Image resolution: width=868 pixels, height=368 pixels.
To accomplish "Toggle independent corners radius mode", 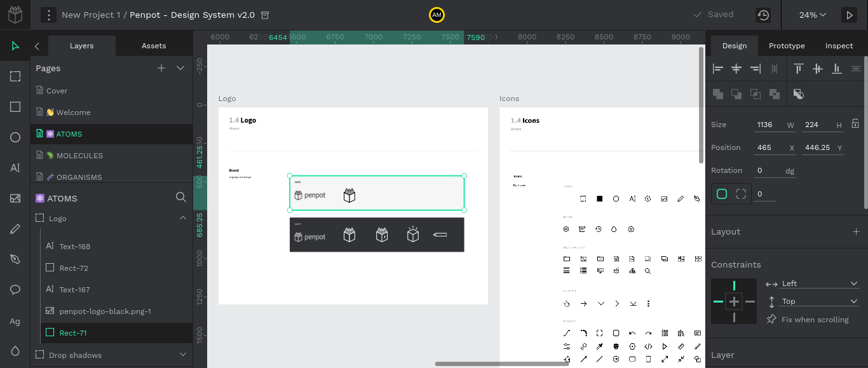I will (741, 194).
